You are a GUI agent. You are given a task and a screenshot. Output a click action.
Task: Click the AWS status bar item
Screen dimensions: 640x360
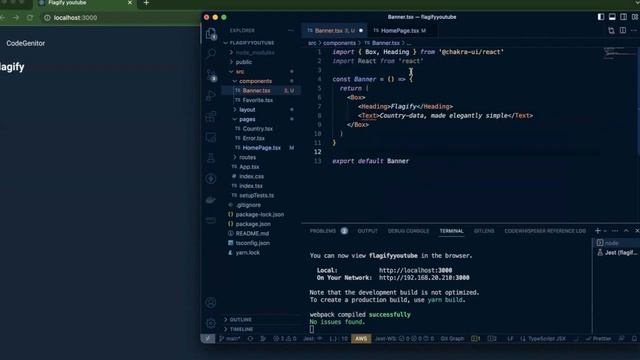point(361,338)
